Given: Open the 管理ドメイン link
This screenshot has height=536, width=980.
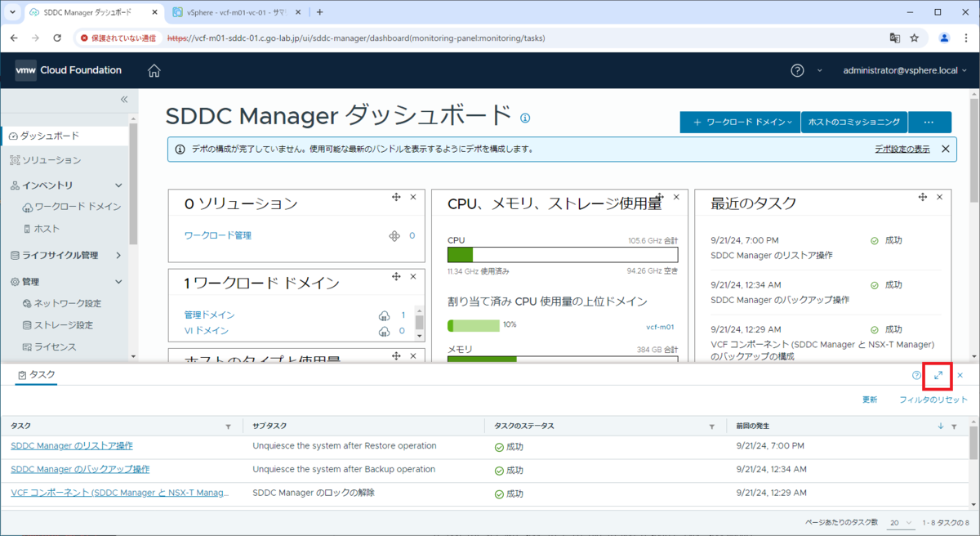Looking at the screenshot, I should (x=210, y=315).
